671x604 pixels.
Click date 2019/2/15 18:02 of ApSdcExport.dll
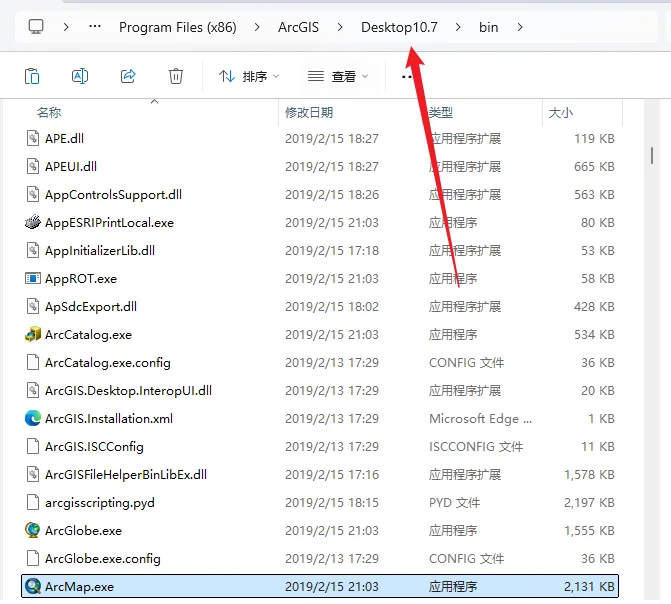click(332, 307)
